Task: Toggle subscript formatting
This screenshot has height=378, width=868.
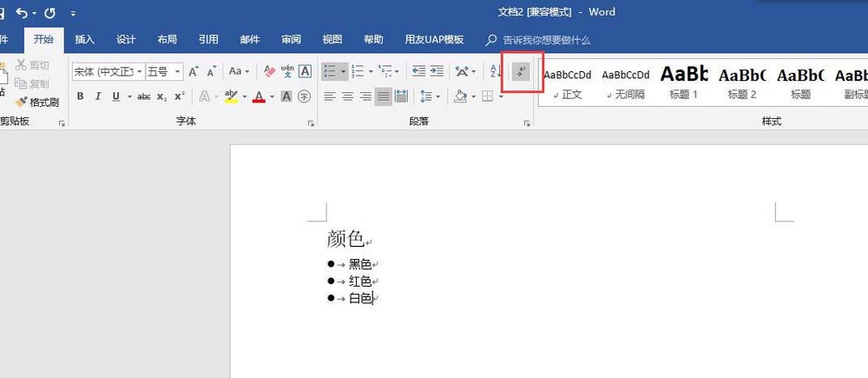Action: pos(161,96)
